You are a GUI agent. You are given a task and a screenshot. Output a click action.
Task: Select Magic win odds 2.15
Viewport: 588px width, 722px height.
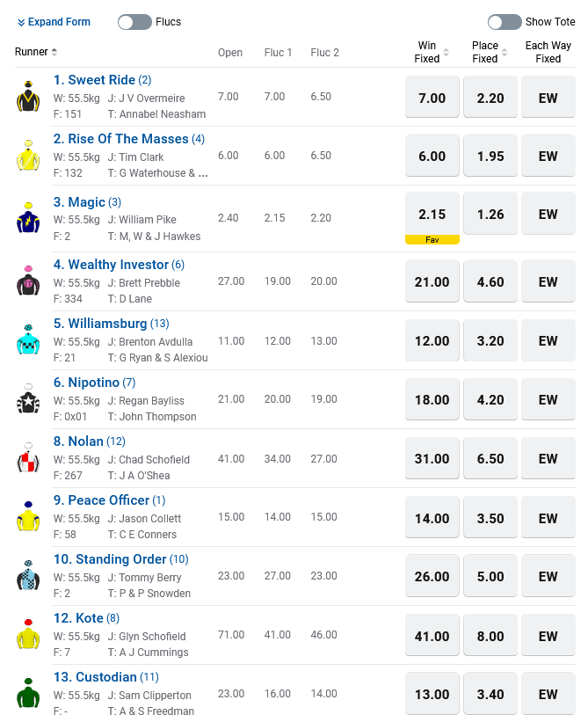point(432,214)
